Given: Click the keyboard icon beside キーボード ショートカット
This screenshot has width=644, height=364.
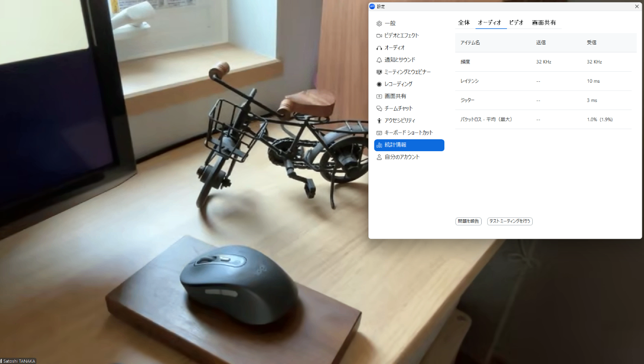Looking at the screenshot, I should [379, 133].
